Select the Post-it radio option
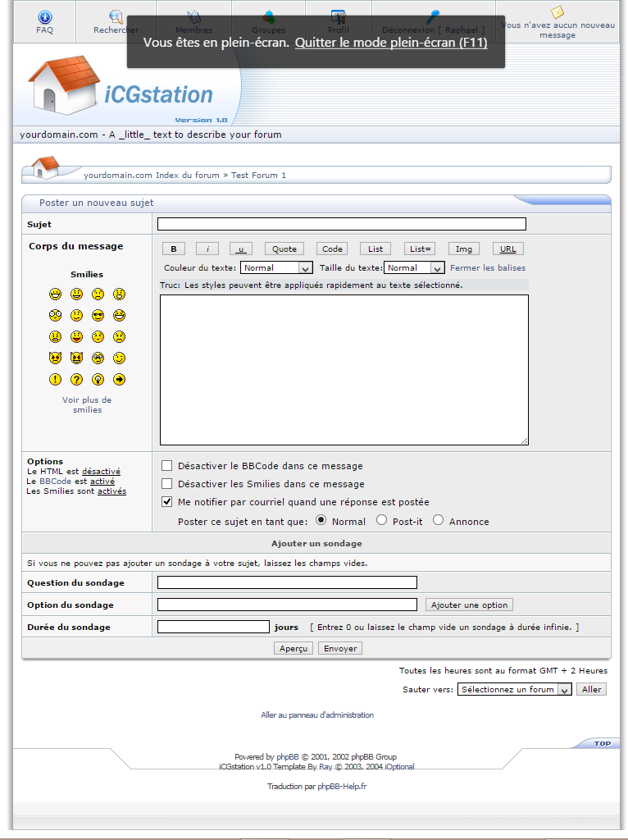 pos(381,520)
